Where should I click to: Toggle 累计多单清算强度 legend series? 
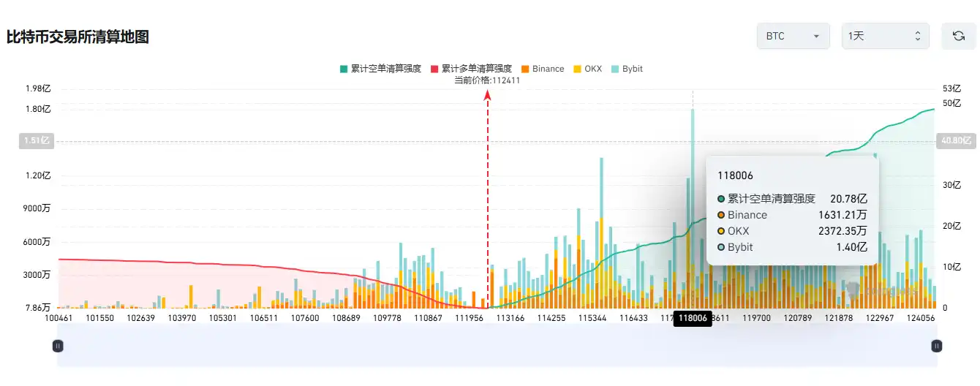[471, 69]
